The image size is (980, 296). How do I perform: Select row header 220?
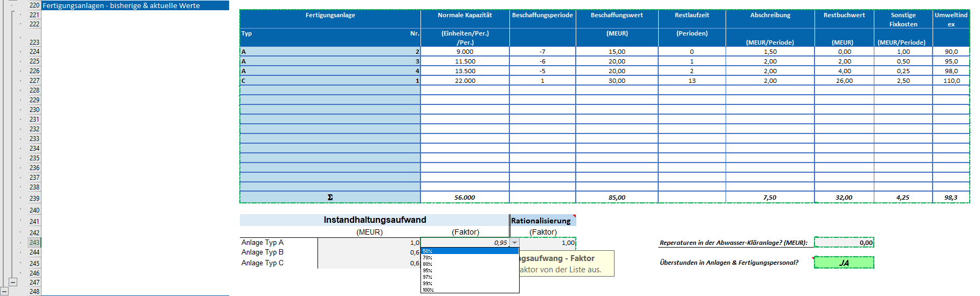(34, 5)
